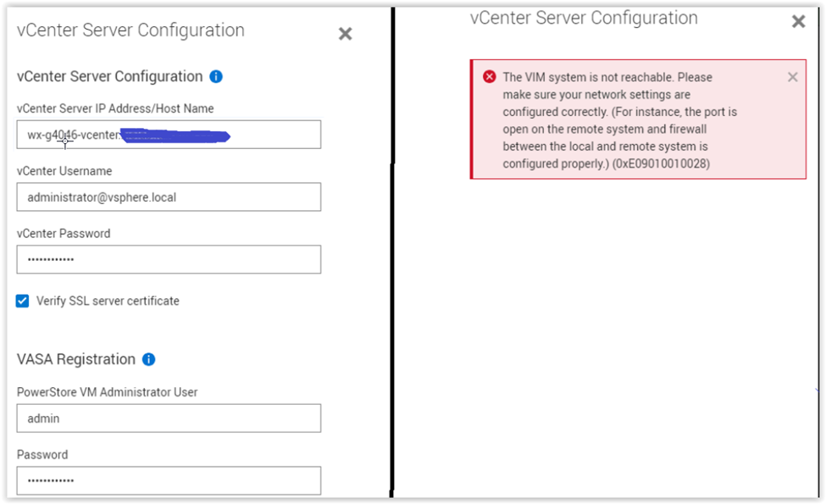Screen dimensions: 826x504
Task: Click the info icon beside vCenter Server Configuration heading
Action: [x=215, y=76]
